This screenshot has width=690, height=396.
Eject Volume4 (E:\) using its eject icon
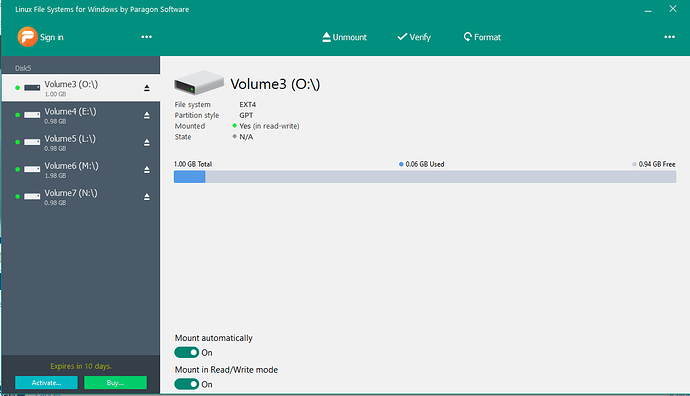click(x=147, y=115)
